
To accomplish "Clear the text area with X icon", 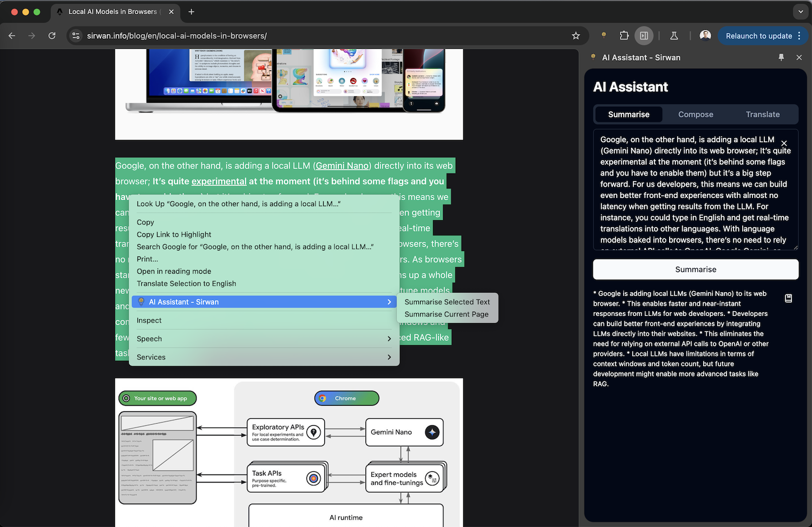I will [784, 143].
